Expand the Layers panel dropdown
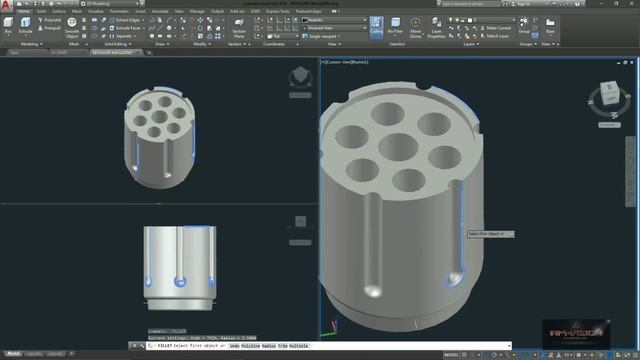The image size is (640, 360). tap(471, 44)
